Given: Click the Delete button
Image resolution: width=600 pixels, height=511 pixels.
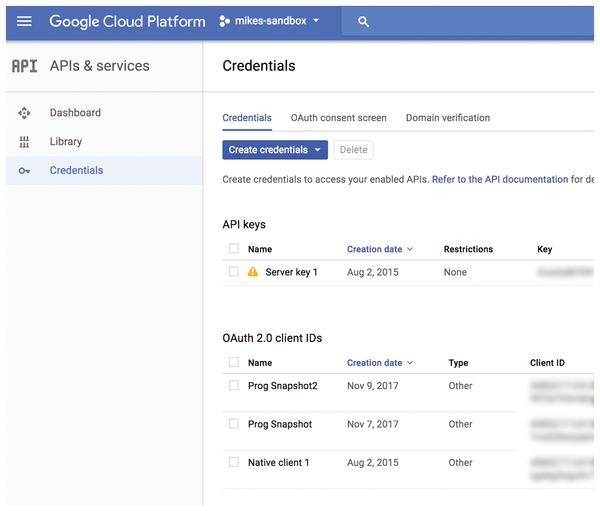Looking at the screenshot, I should click(353, 150).
